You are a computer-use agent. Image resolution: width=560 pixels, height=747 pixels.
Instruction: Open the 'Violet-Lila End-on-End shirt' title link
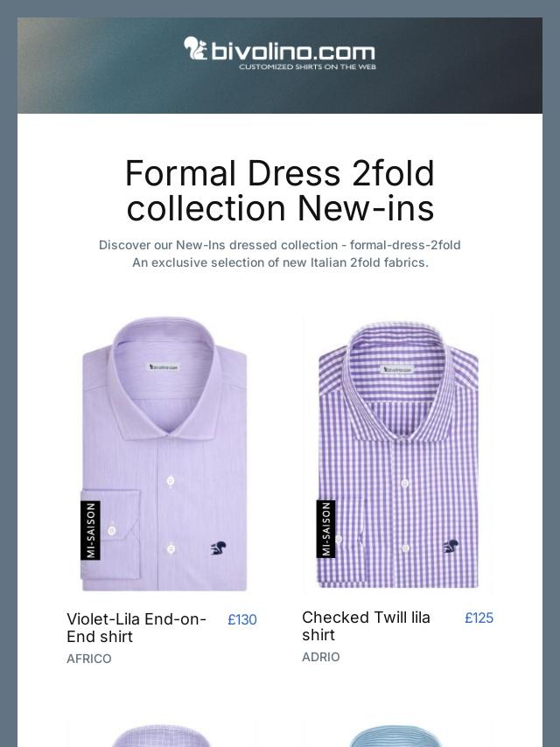[x=136, y=628]
